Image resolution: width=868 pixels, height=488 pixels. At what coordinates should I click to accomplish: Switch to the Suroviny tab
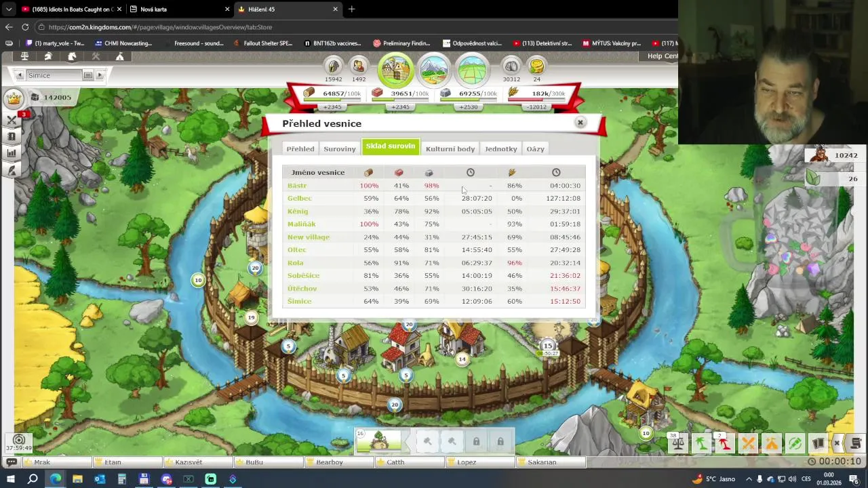coord(340,149)
